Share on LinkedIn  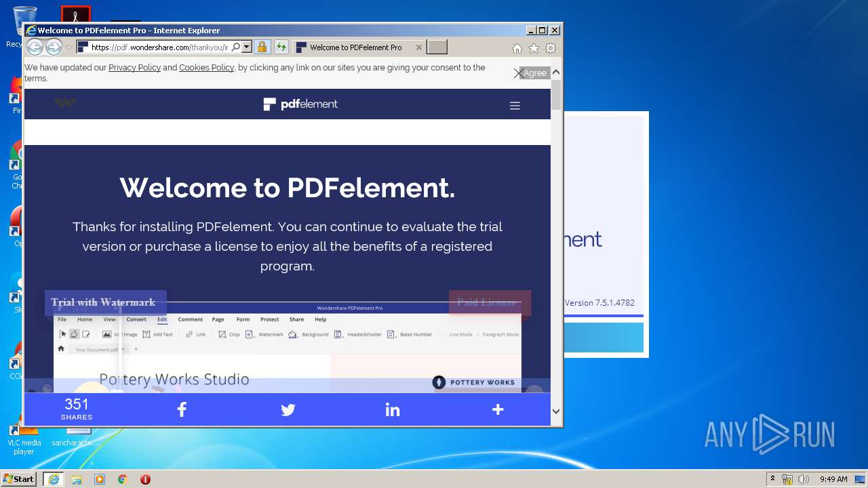393,409
